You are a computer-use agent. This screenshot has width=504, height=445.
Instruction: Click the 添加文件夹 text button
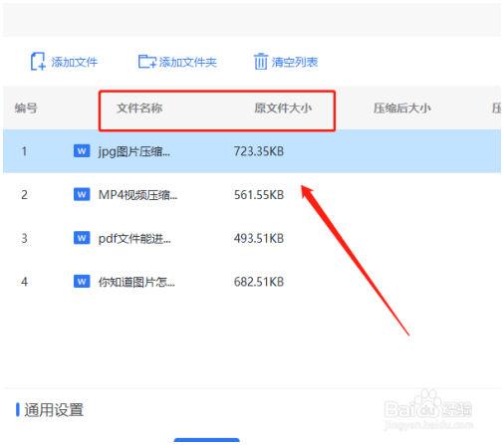(188, 62)
